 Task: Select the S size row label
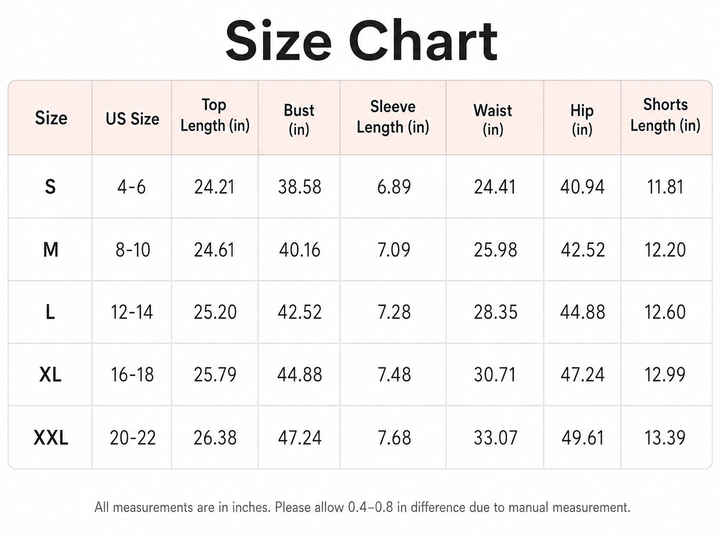51,187
